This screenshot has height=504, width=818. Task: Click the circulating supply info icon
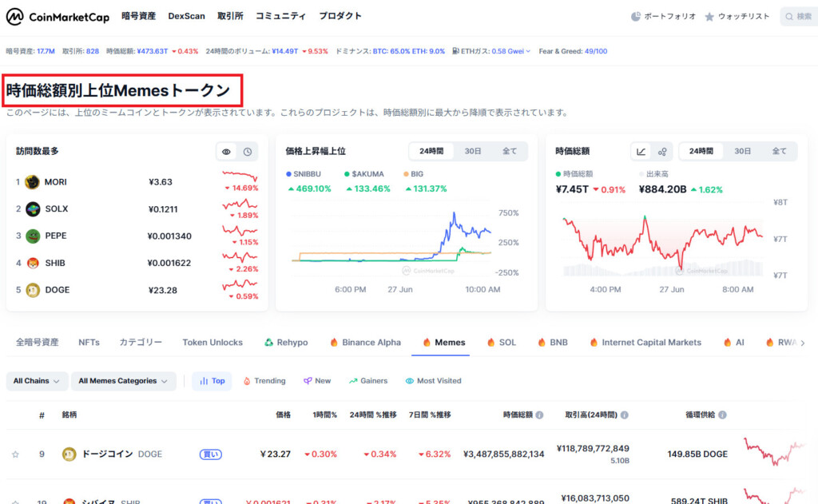tap(722, 415)
